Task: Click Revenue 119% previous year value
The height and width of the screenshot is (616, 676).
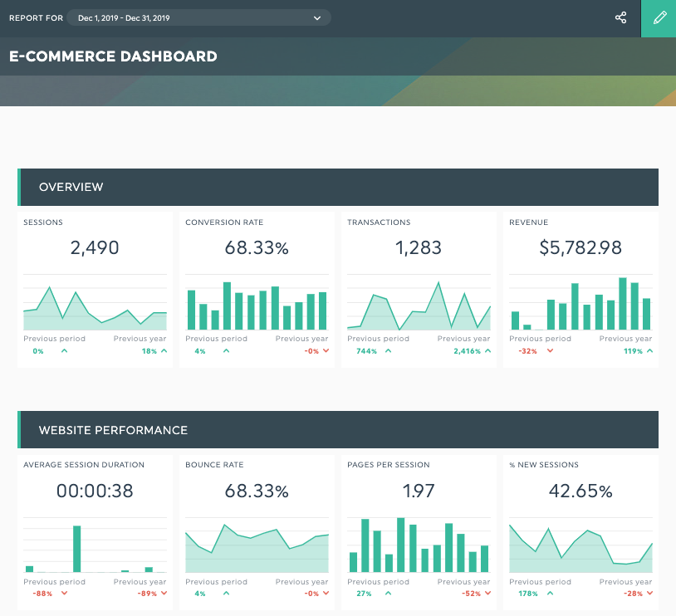Action: tap(633, 351)
